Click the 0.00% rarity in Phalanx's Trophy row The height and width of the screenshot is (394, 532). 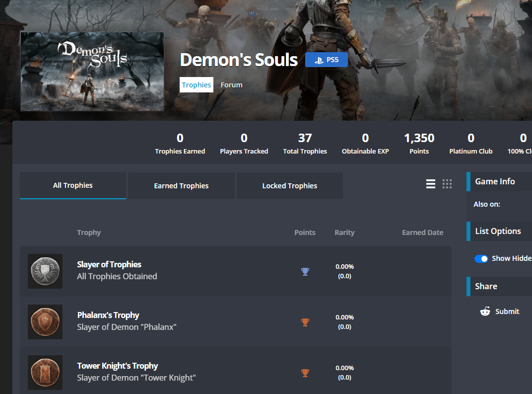click(x=345, y=317)
